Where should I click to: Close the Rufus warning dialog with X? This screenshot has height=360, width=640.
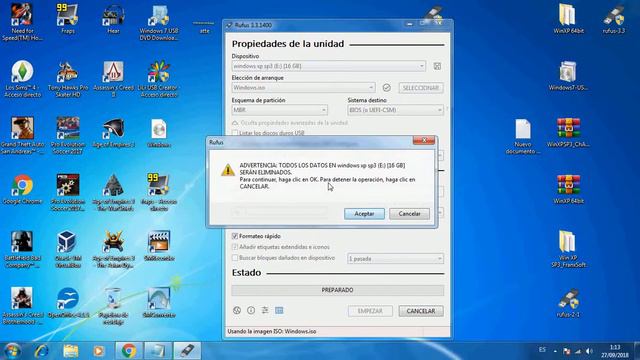point(424,141)
